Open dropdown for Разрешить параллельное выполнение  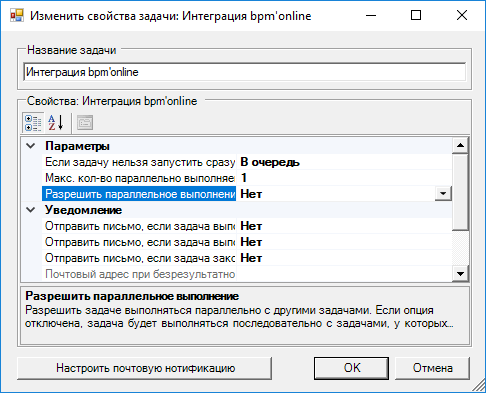point(443,194)
